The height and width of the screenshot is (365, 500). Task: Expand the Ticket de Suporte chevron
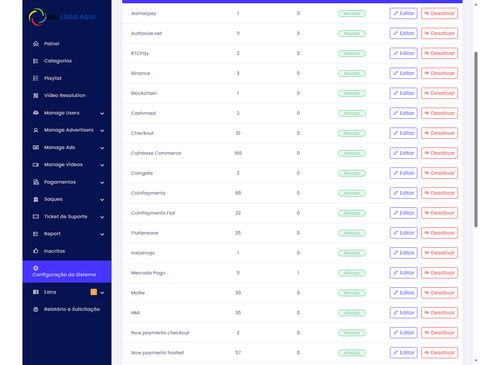point(102,217)
